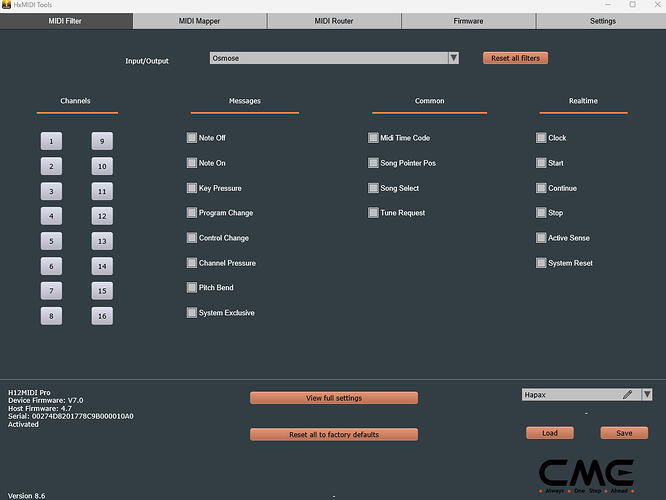Enable the Key Pressure filter
Screen dimensions: 666x500
click(192, 188)
